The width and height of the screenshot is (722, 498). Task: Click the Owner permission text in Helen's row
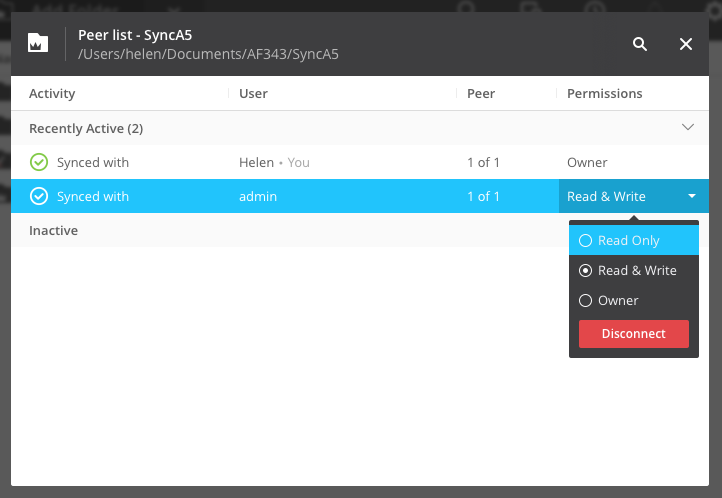coord(587,162)
